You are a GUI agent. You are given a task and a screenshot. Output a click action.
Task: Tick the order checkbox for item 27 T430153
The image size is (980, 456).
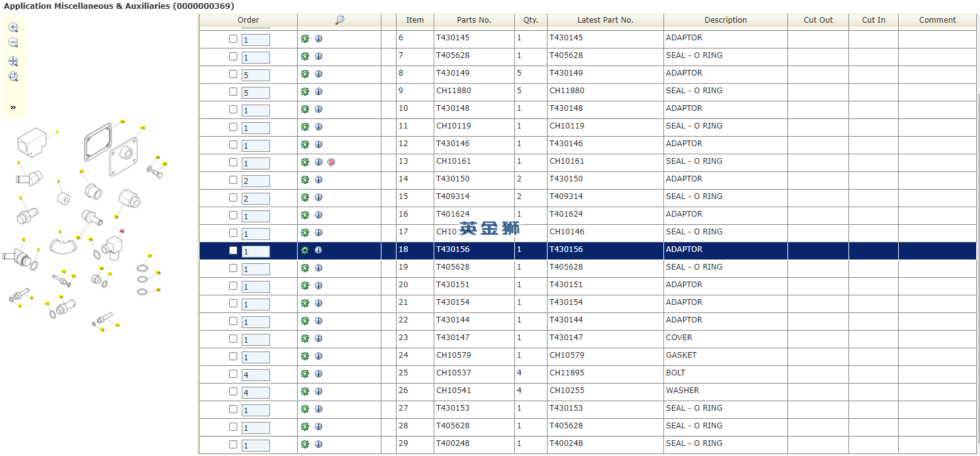[x=233, y=409]
